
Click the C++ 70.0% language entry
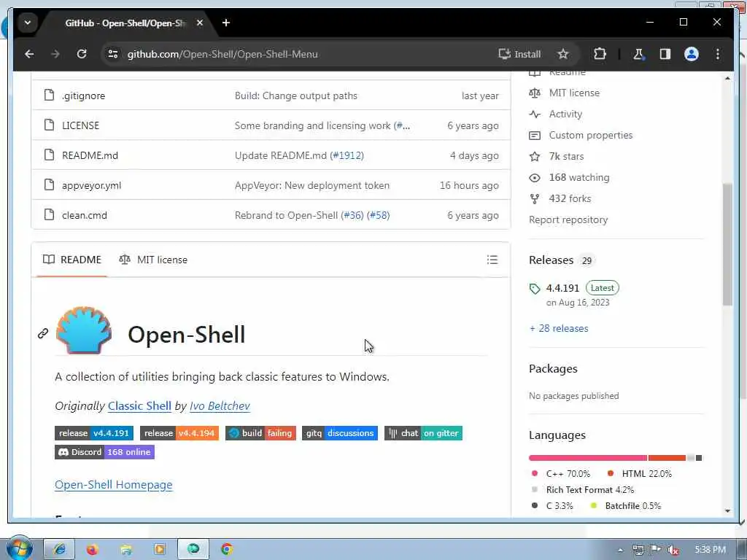(x=561, y=474)
